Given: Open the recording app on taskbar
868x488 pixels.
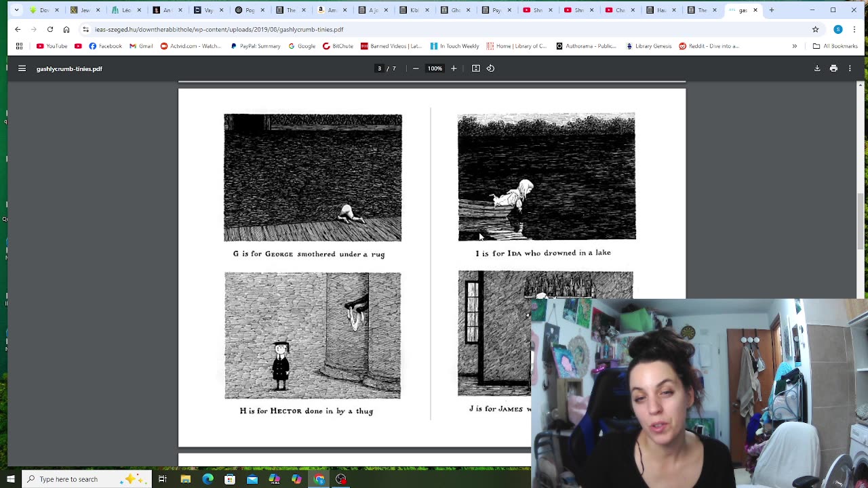Looking at the screenshot, I should (341, 479).
